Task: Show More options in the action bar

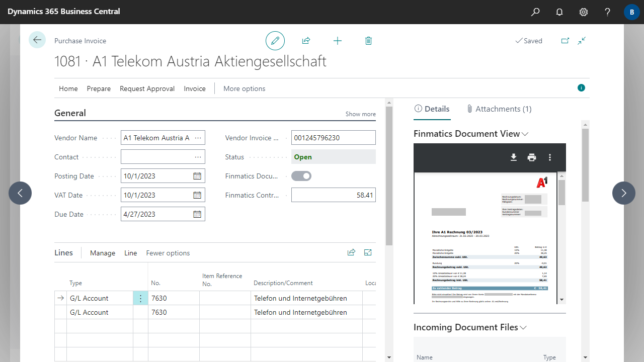Action: point(244,88)
